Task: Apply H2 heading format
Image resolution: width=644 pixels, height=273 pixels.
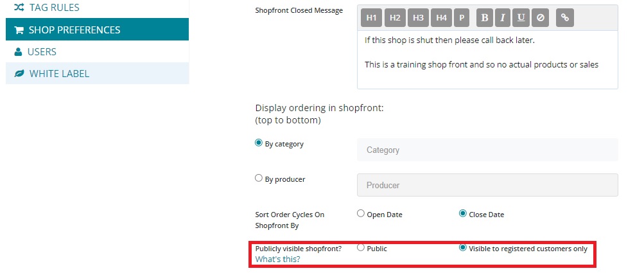Action: coord(395,18)
